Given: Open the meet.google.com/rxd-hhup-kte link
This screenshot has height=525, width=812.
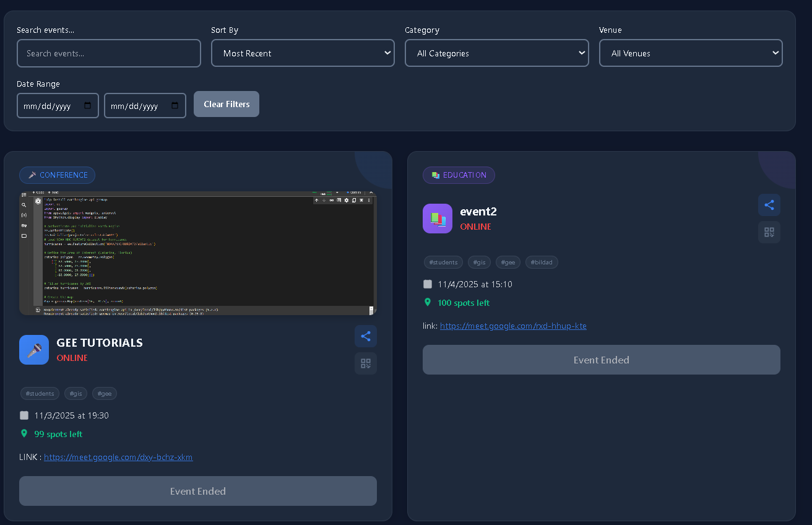Looking at the screenshot, I should [x=513, y=326].
